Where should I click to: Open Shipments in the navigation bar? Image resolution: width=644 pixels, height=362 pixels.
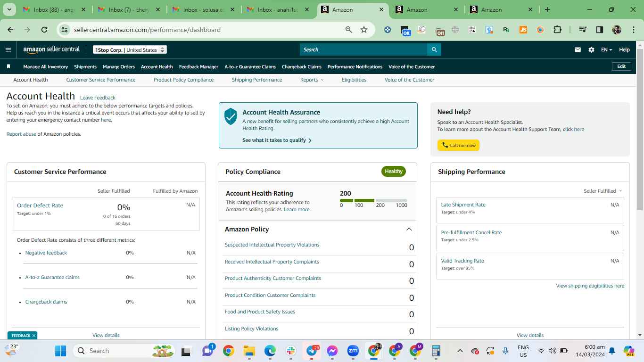coord(85,66)
